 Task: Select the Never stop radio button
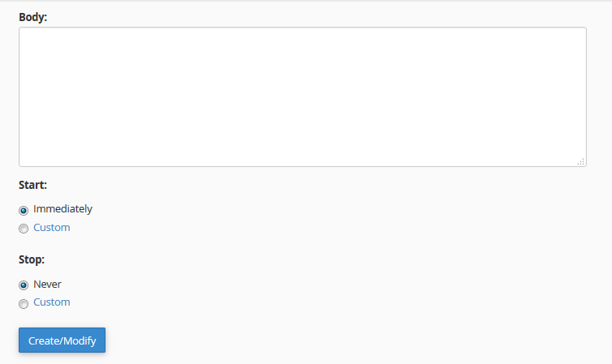(24, 285)
